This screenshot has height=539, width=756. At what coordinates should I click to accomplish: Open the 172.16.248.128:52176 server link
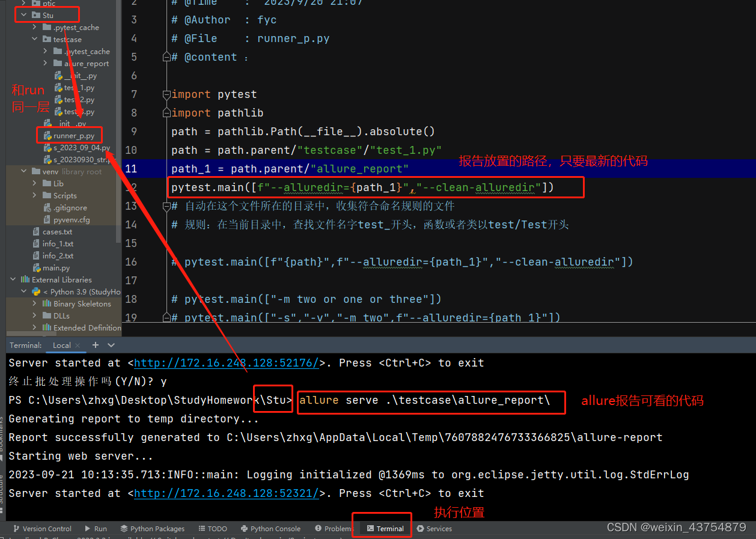click(x=227, y=363)
